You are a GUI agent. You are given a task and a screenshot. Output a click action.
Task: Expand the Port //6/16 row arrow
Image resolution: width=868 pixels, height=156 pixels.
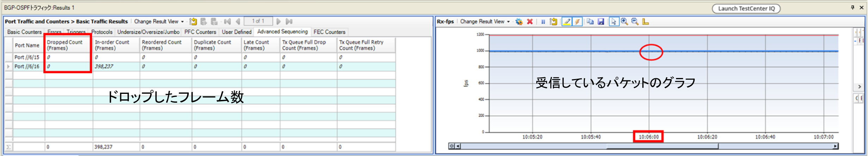coord(8,66)
